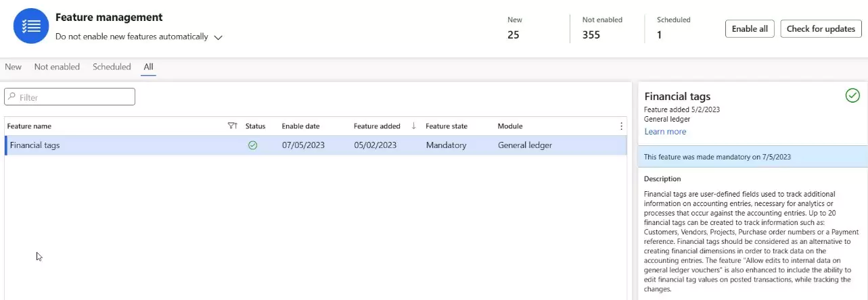Click the green status checkmark in Financial tags row
868x300 pixels.
tap(253, 145)
